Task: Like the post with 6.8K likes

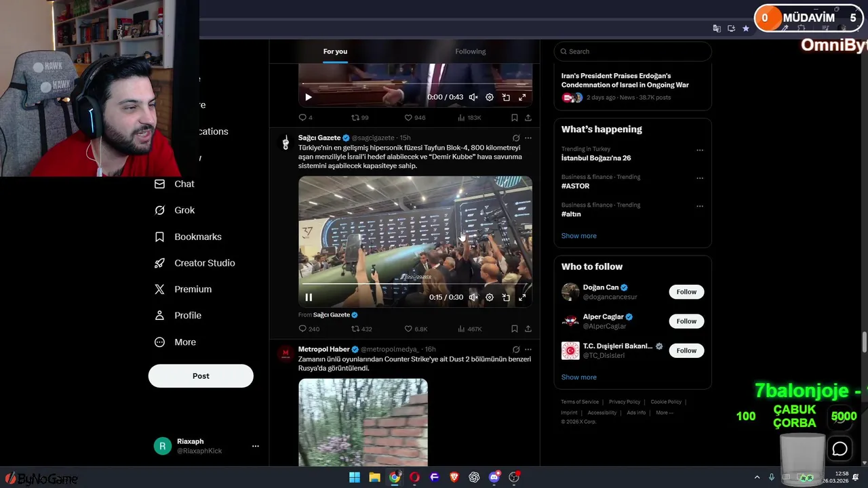Action: coord(416,329)
